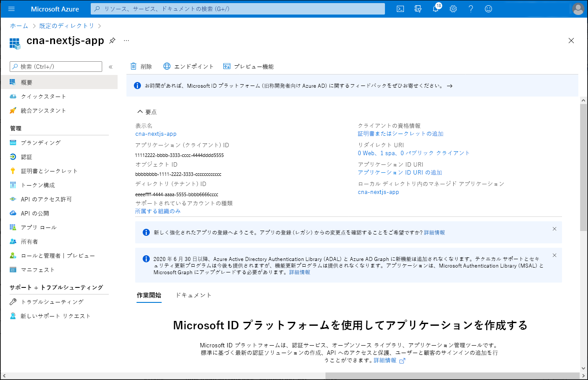Open the user account avatar
588x380 pixels.
(x=577, y=9)
